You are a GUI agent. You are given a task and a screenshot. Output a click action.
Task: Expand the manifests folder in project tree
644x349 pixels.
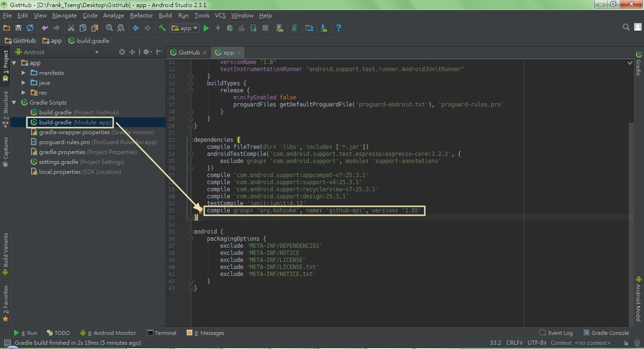pyautogui.click(x=24, y=73)
